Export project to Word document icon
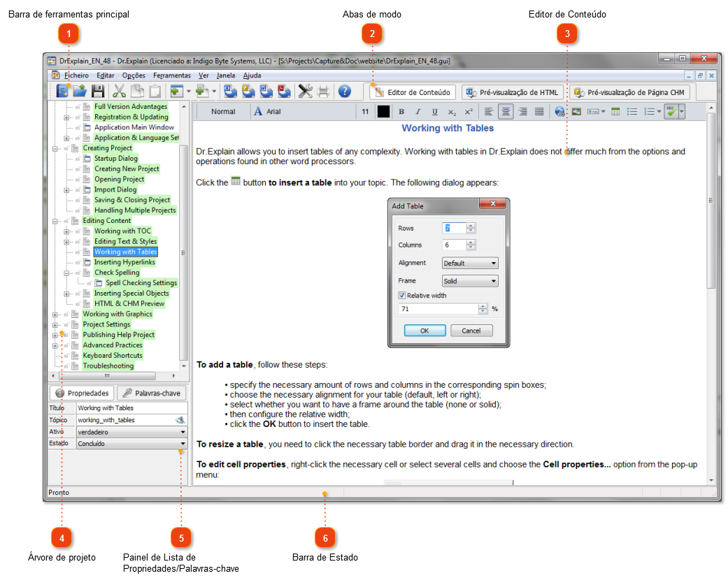 [x=266, y=92]
